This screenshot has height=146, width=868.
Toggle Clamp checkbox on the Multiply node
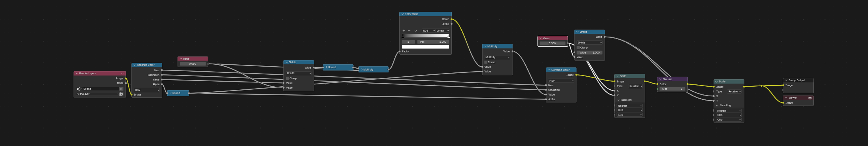tap(486, 62)
